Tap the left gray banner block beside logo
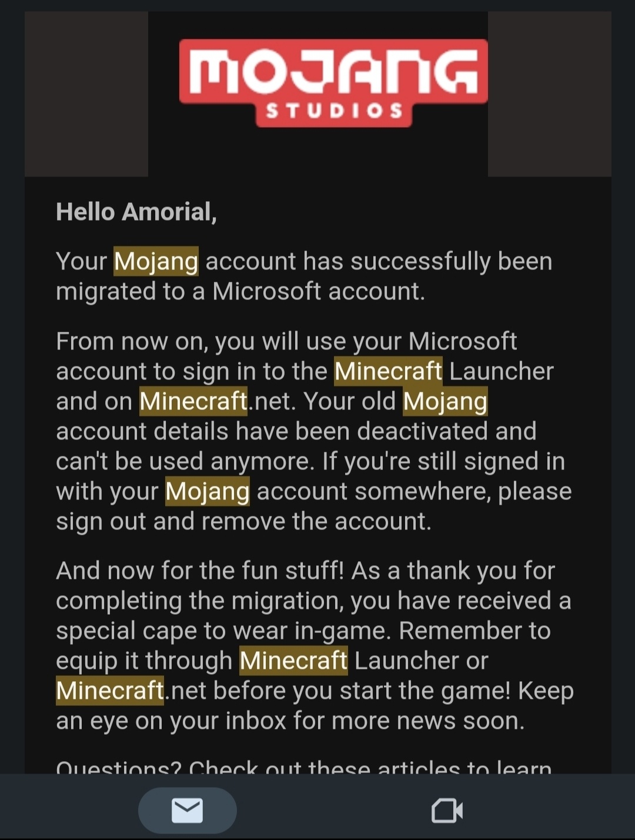Image resolution: width=635 pixels, height=840 pixels. click(86, 94)
